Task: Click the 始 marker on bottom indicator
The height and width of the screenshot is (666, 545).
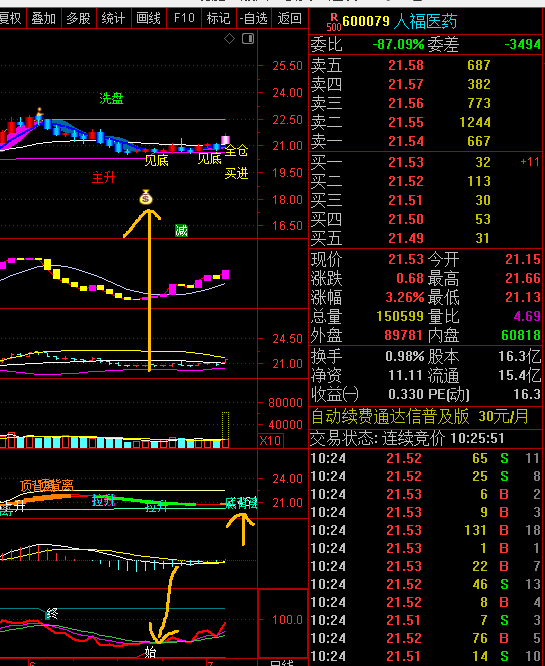Action: pos(150,652)
